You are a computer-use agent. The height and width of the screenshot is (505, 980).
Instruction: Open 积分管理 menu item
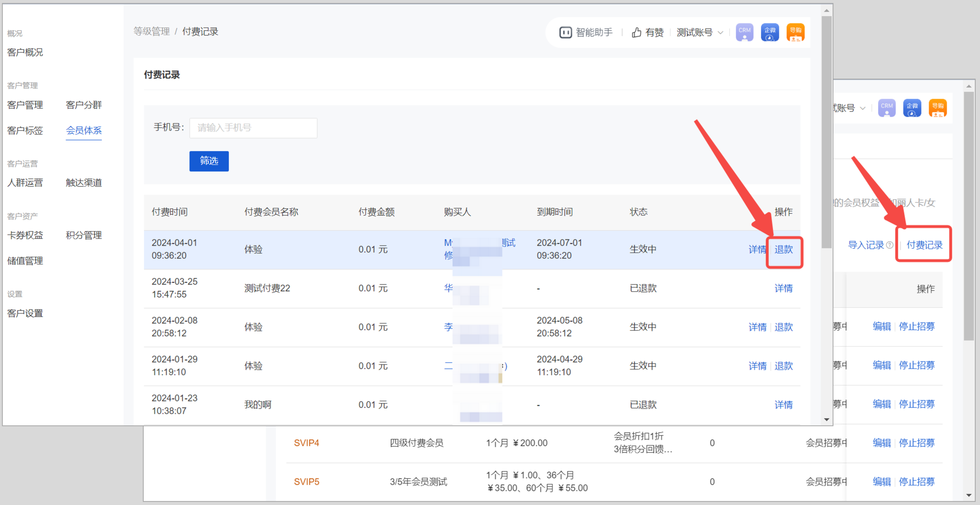[x=84, y=235]
